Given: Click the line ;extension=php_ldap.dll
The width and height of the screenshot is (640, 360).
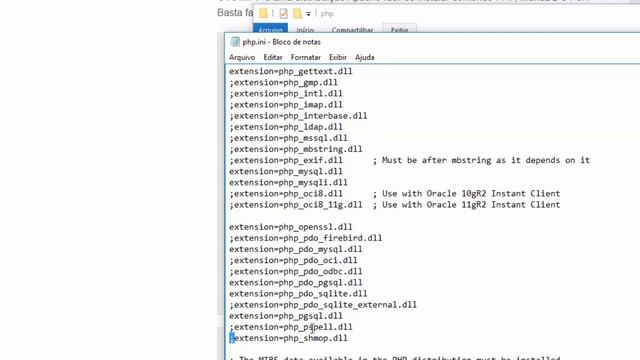Looking at the screenshot, I should 286,127.
